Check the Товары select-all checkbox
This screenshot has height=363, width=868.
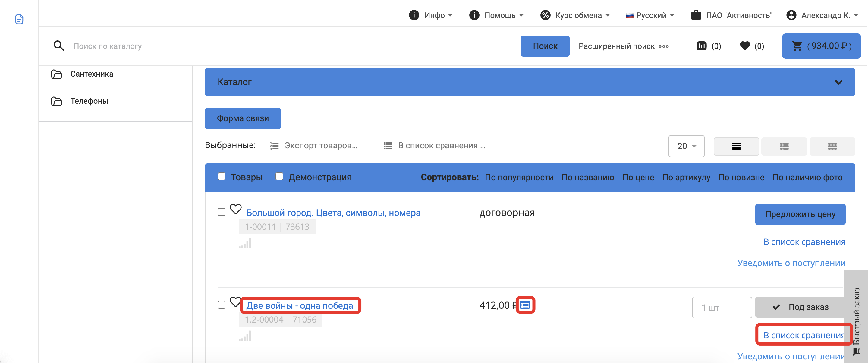(222, 177)
